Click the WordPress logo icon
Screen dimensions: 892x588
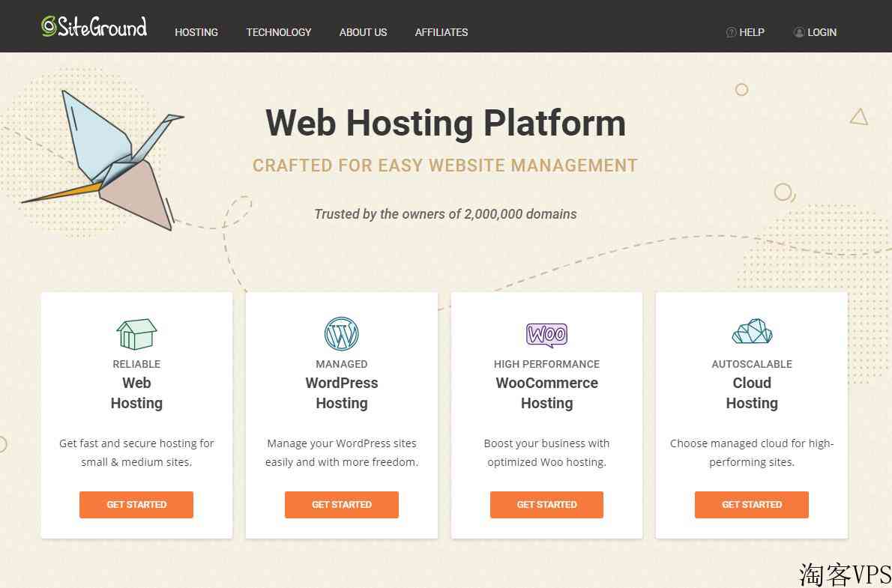click(x=341, y=334)
